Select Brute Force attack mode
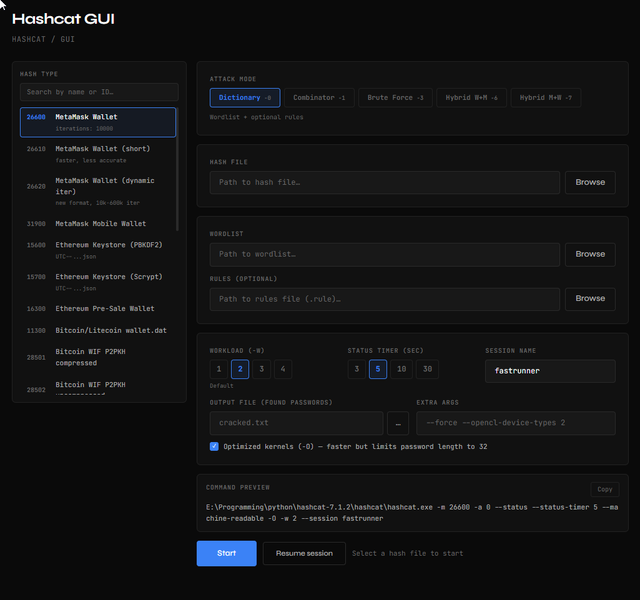This screenshot has width=640, height=600. coord(395,98)
